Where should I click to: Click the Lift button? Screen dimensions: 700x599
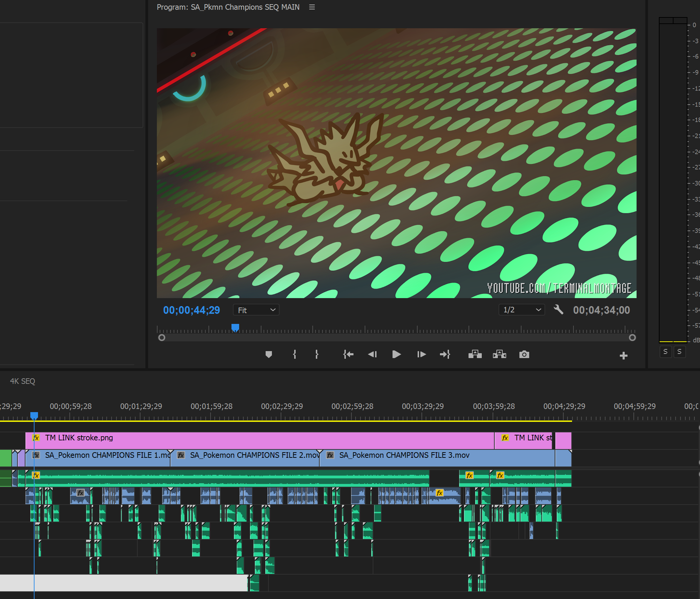pos(475,355)
